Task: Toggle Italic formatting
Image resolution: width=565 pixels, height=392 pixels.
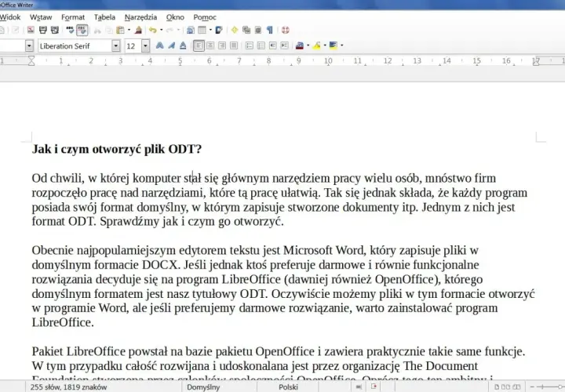Action: tap(172, 45)
